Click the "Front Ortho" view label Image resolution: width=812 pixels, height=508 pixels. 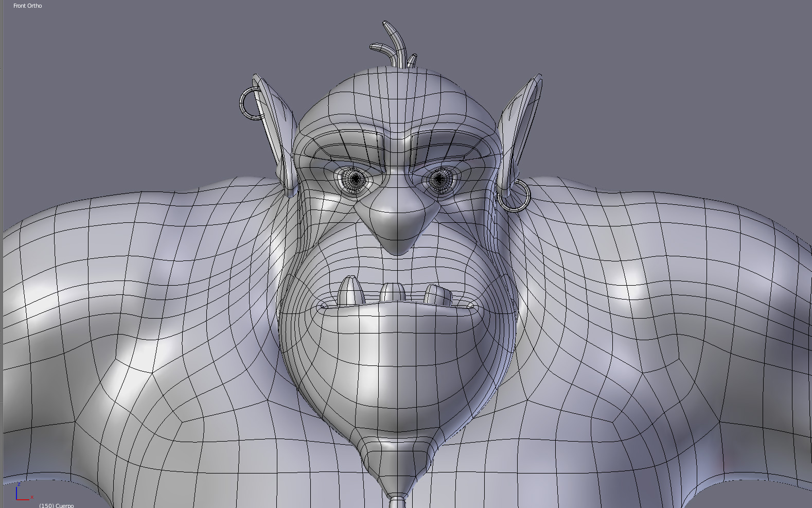tap(28, 6)
